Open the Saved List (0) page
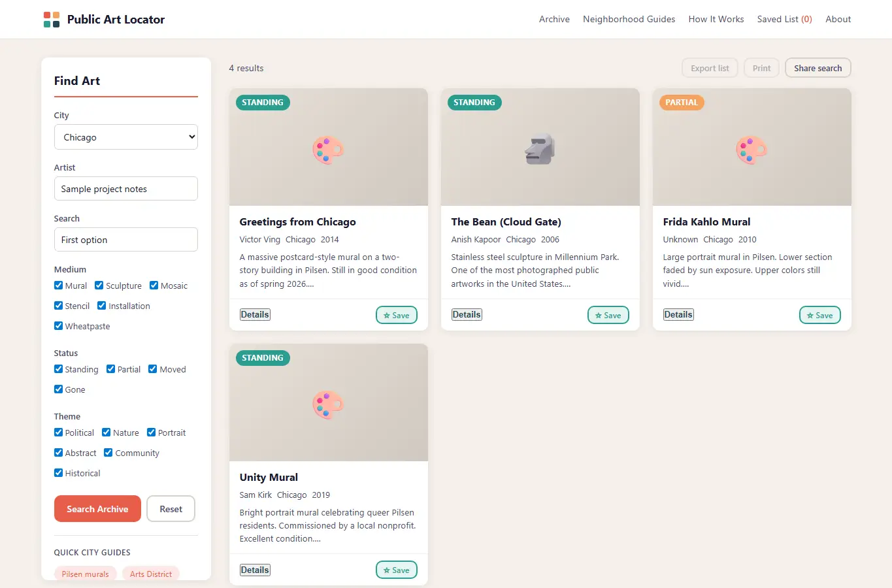 pyautogui.click(x=785, y=19)
